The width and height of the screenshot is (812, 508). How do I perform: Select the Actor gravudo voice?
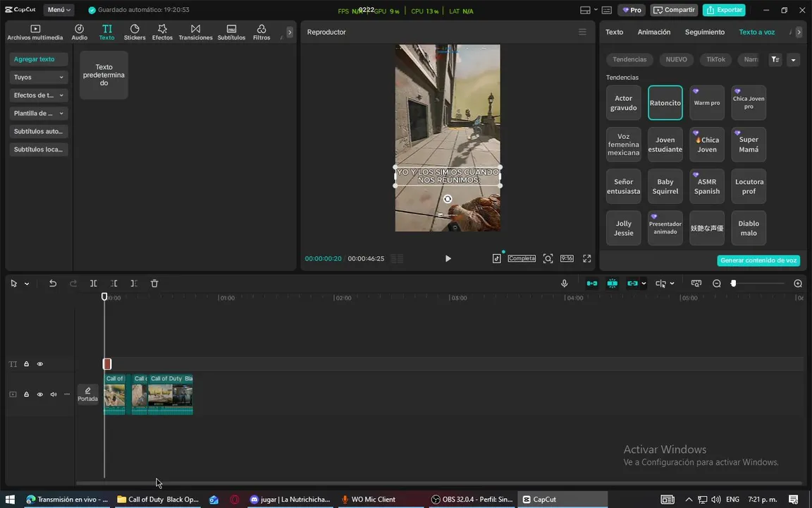pos(624,102)
